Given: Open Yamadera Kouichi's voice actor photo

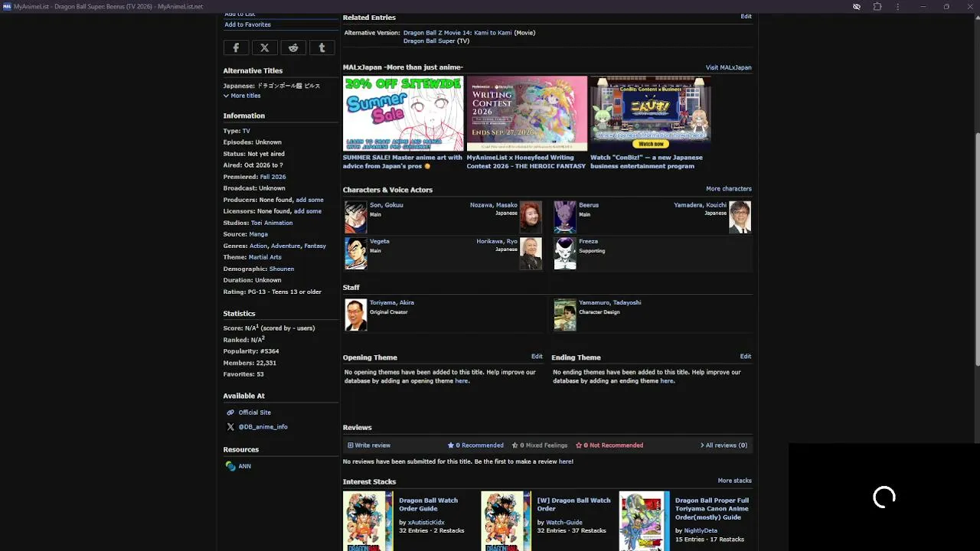Looking at the screenshot, I should click(740, 217).
